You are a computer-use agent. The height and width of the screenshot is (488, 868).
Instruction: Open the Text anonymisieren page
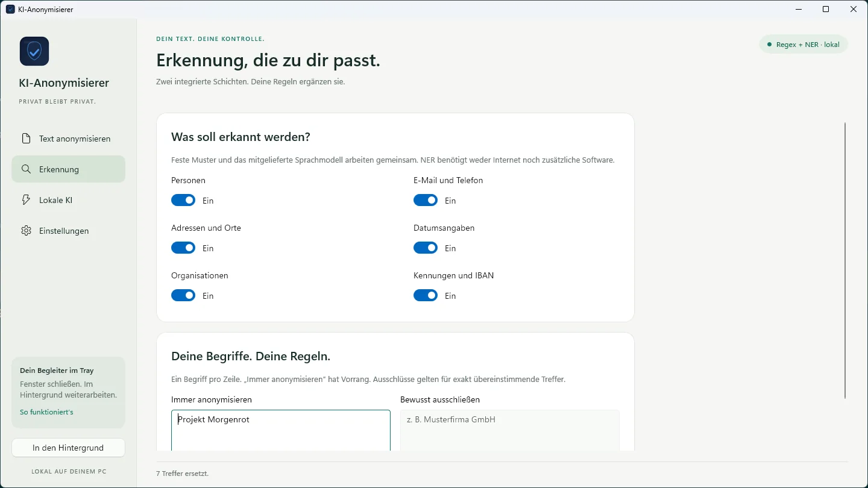point(68,139)
